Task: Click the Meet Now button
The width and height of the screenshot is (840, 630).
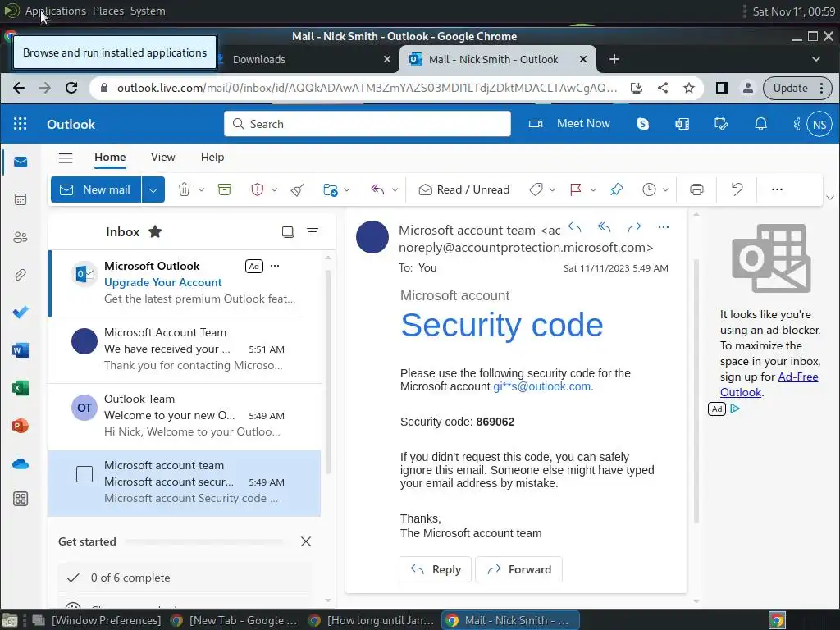Action: tap(569, 124)
